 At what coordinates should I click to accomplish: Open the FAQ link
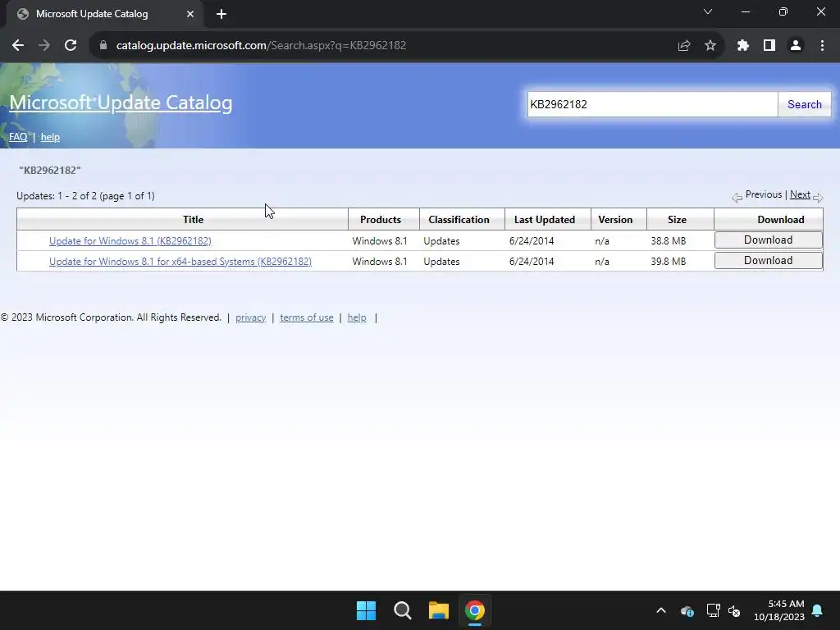pos(18,137)
